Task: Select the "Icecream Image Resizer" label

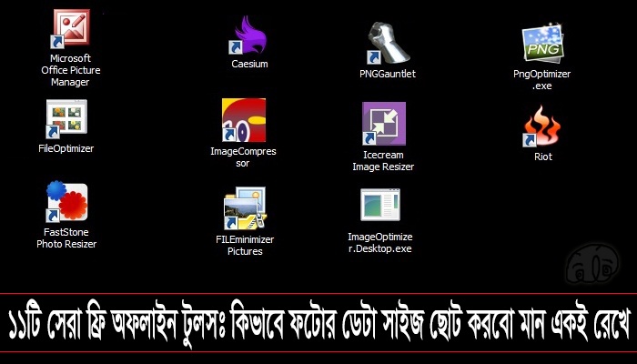Action: tap(383, 161)
